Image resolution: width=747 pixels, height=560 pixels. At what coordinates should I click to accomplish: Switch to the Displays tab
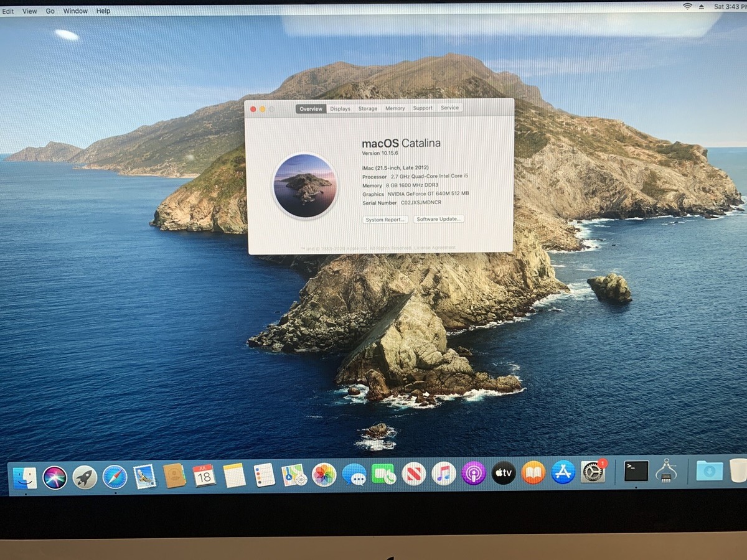click(341, 109)
